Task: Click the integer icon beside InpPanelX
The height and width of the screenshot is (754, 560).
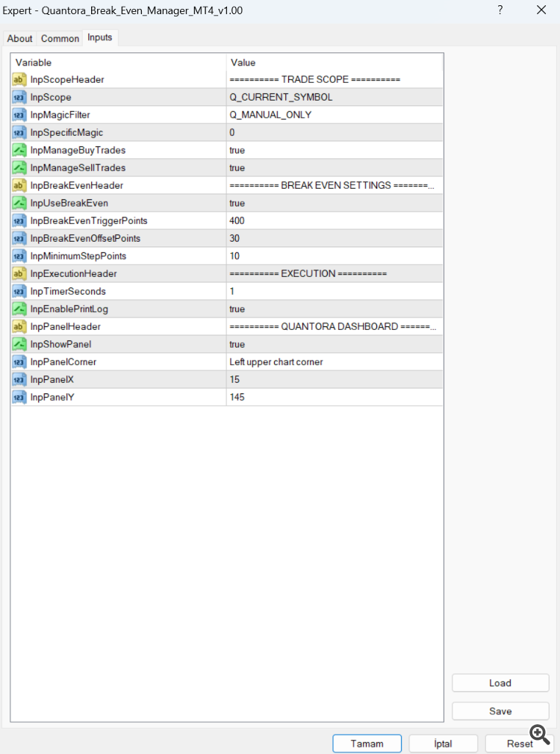Action: point(19,379)
